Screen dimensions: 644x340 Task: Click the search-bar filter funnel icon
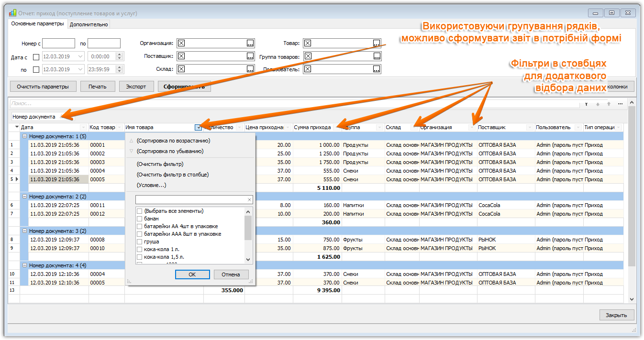pos(586,103)
